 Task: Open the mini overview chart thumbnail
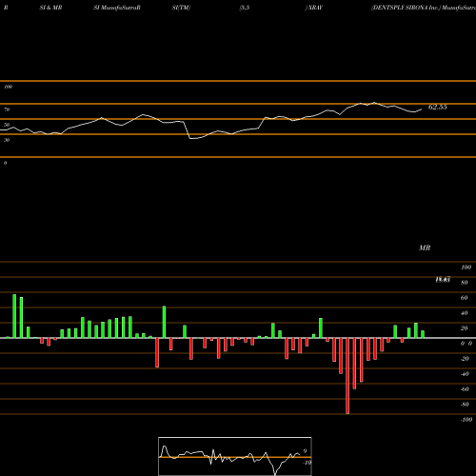tap(235, 456)
